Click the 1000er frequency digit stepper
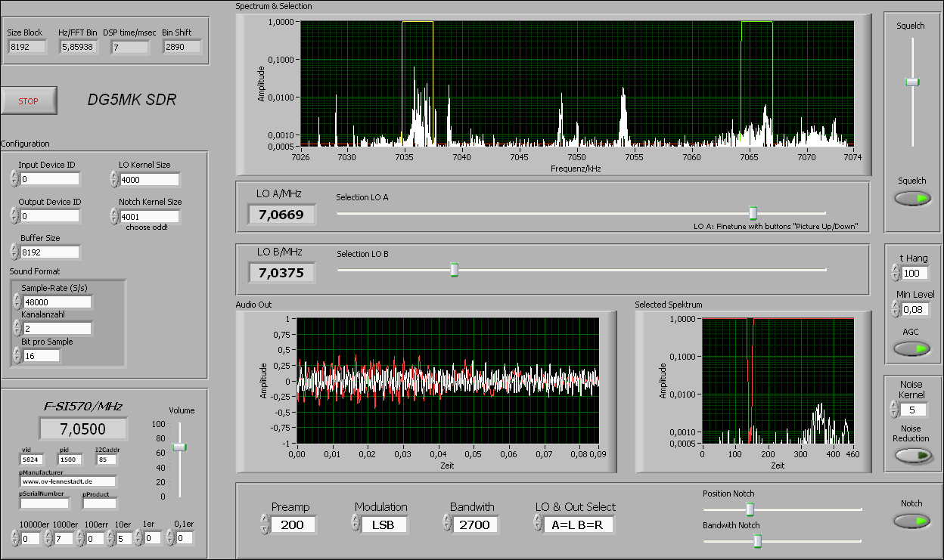This screenshot has height=560, width=944. point(48,538)
